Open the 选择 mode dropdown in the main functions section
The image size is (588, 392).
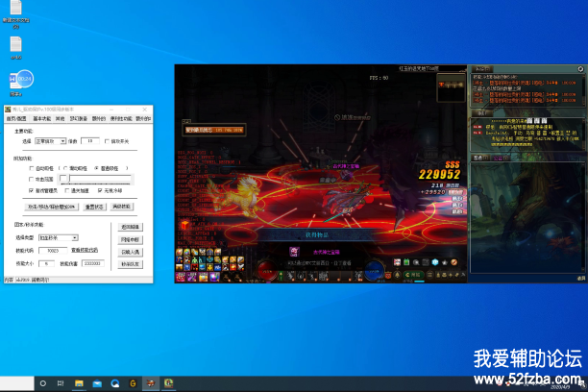(x=51, y=141)
